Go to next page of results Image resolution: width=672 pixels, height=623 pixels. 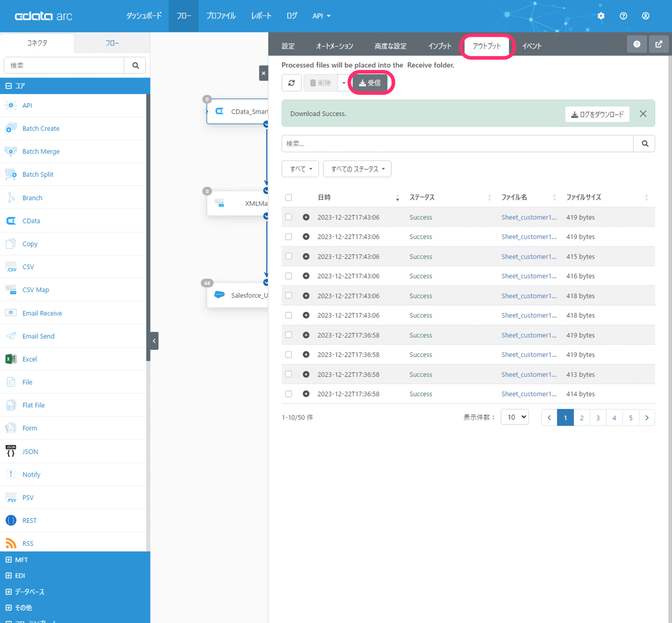(647, 418)
